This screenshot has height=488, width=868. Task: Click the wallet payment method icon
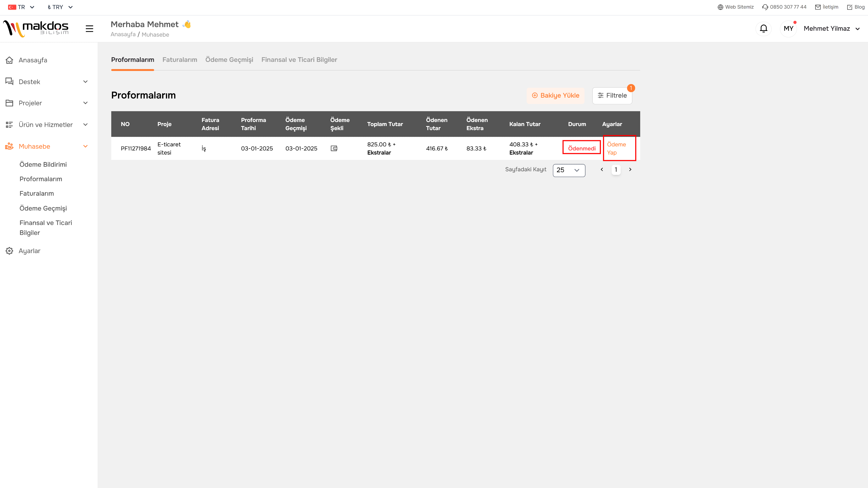coord(334,148)
